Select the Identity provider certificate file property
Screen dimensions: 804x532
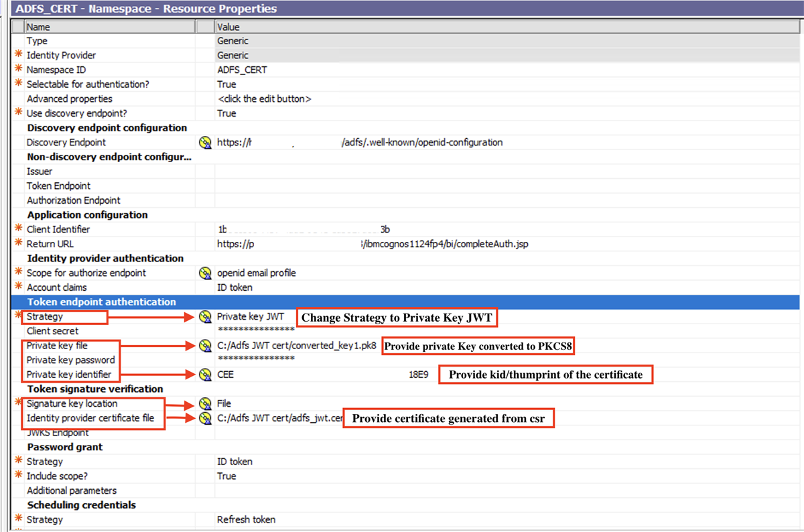coord(90,418)
